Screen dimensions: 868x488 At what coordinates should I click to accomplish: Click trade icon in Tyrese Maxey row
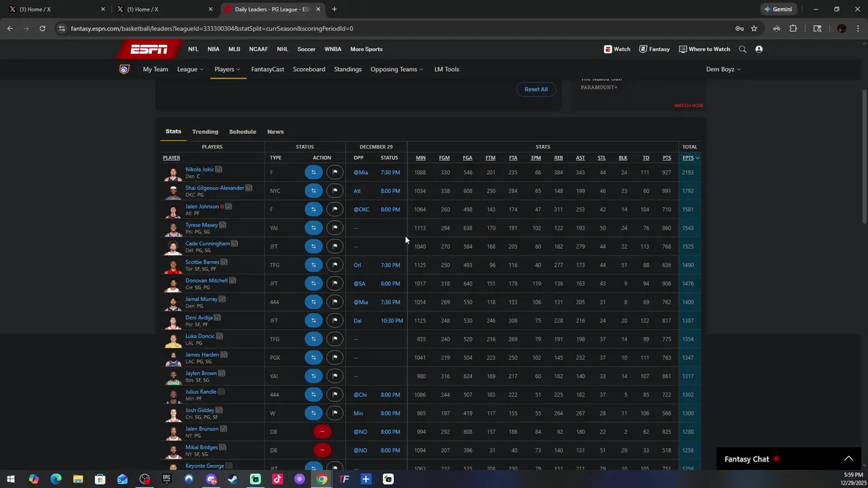313,228
